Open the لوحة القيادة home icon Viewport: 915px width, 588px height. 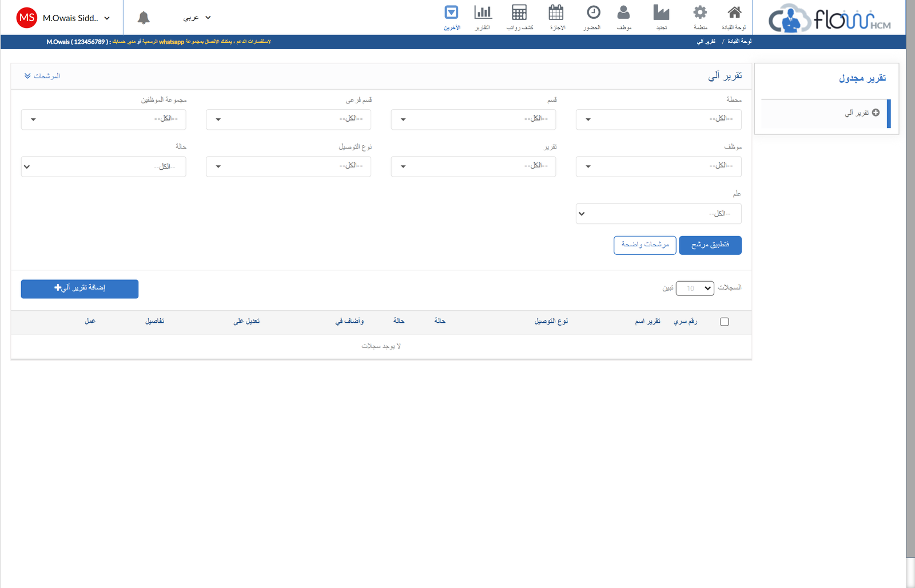[x=734, y=13]
